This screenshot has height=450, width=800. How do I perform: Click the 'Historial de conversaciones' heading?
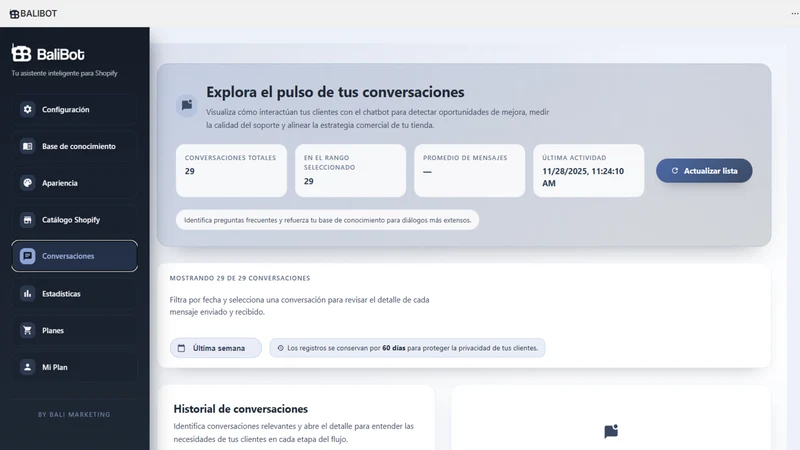241,409
